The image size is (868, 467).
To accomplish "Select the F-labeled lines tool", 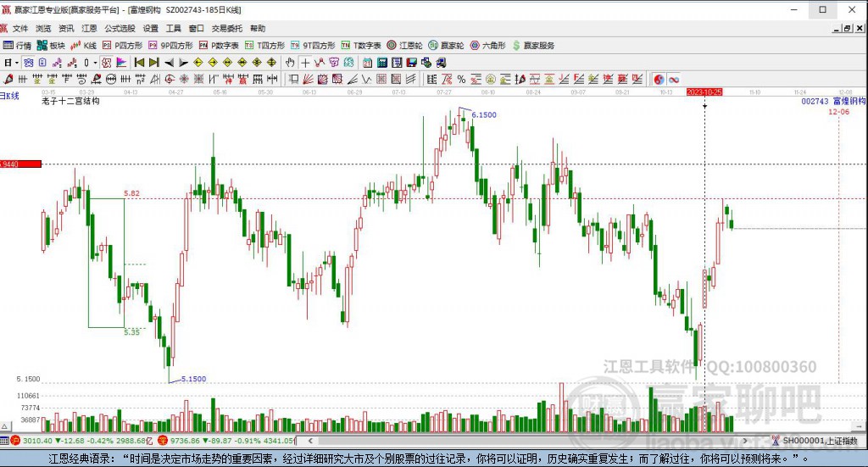I will click(x=578, y=80).
